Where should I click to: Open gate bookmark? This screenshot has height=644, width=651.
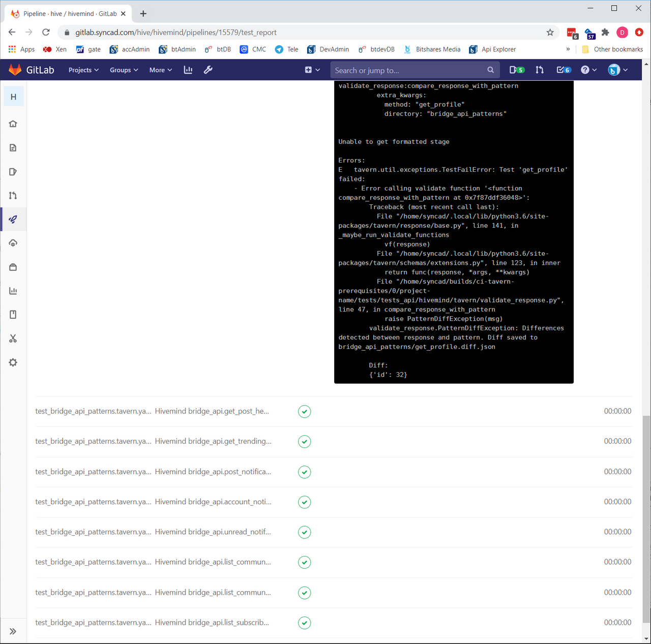(x=88, y=49)
